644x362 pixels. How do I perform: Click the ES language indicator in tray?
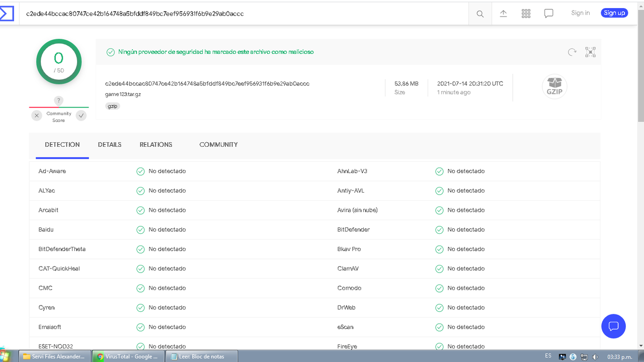click(548, 356)
